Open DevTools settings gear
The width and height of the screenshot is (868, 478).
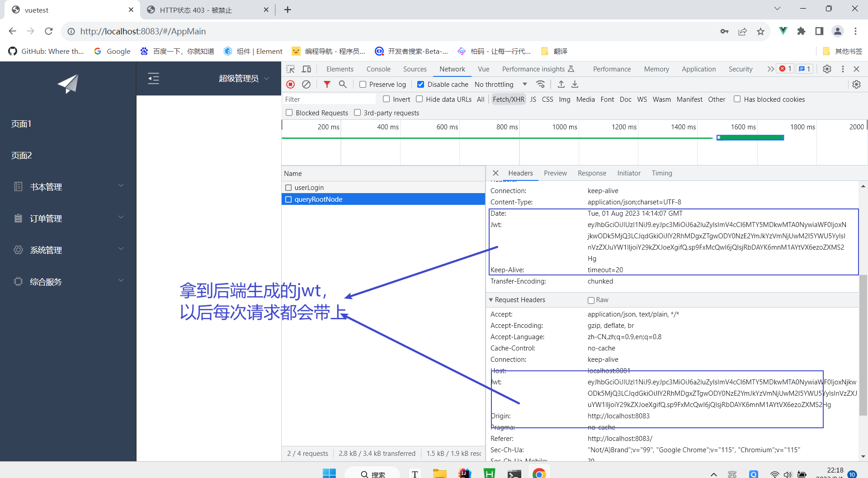pyautogui.click(x=827, y=69)
